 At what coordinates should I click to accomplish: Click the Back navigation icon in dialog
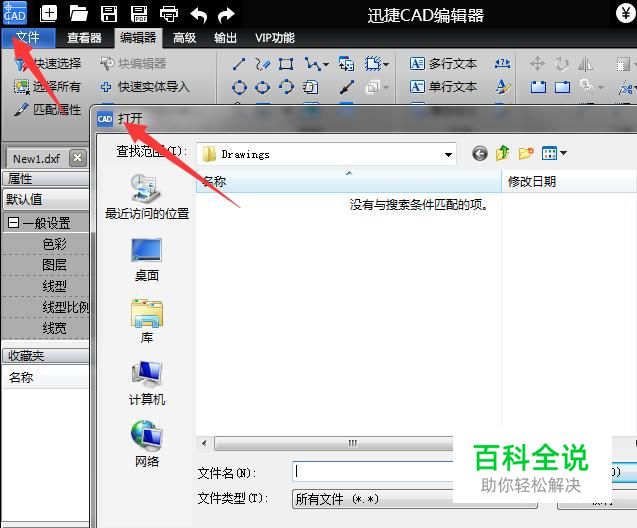click(480, 154)
